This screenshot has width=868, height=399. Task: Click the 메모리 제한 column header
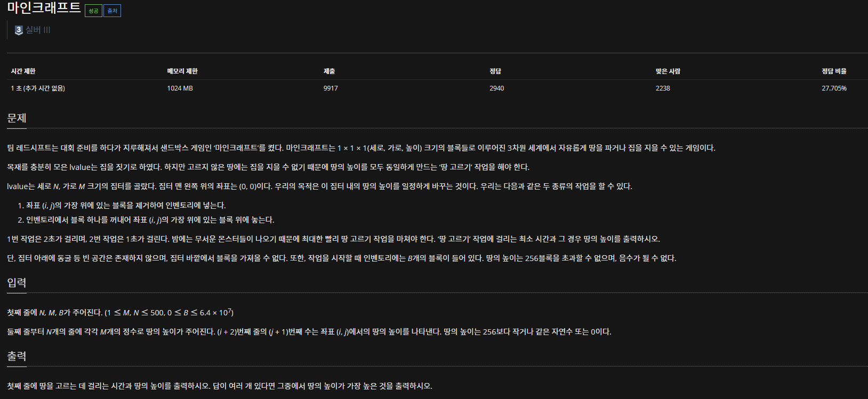[x=182, y=71]
